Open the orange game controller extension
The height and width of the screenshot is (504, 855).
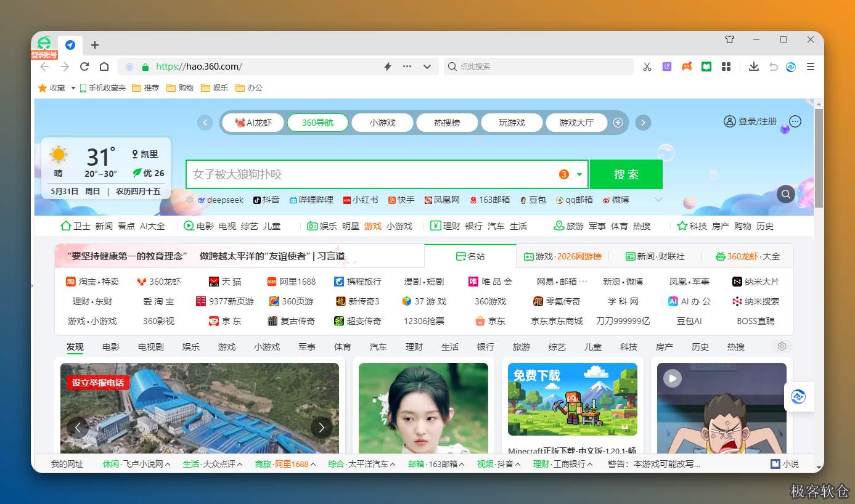pyautogui.click(x=687, y=67)
